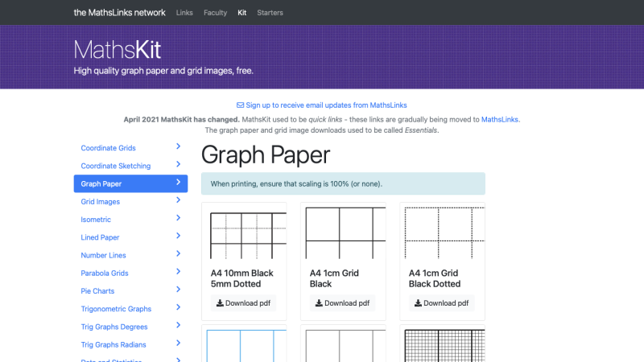The width and height of the screenshot is (644, 362).
Task: Click the Graph Paper page heading
Action: (x=266, y=154)
